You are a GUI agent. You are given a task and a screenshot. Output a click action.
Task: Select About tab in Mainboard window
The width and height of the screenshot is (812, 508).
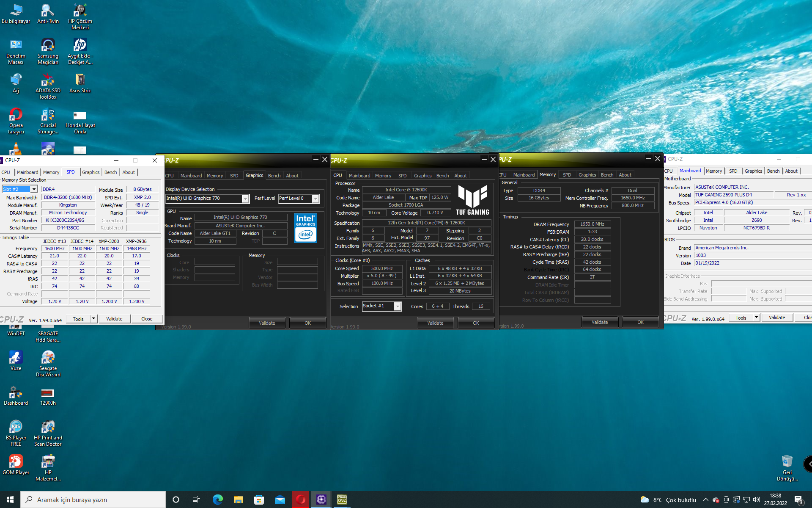pyautogui.click(x=791, y=171)
